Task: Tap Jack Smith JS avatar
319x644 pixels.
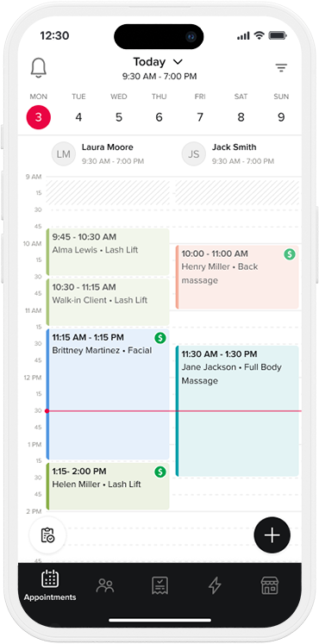Action: (x=194, y=154)
